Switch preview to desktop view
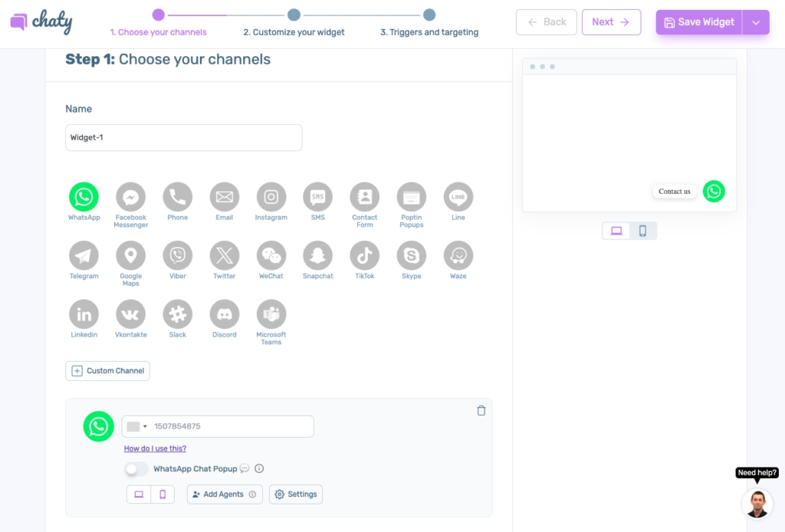Viewport: 785px width, 532px height. coord(616,231)
